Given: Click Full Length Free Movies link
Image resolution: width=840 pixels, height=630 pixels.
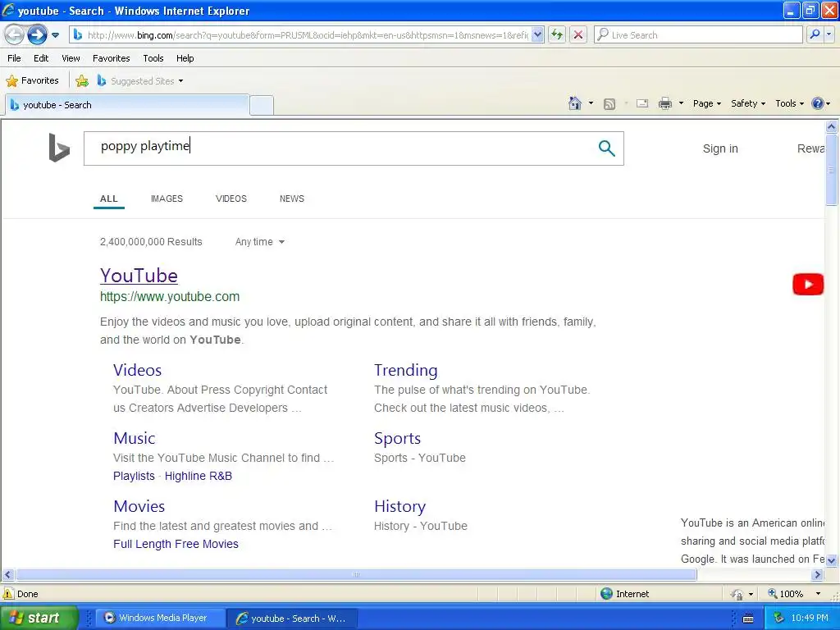Looking at the screenshot, I should [x=176, y=544].
